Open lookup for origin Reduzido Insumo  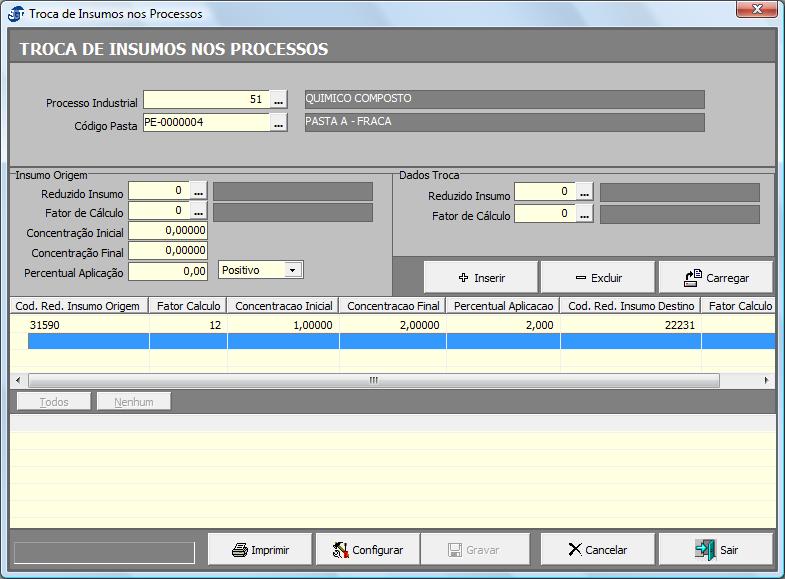coord(199,191)
